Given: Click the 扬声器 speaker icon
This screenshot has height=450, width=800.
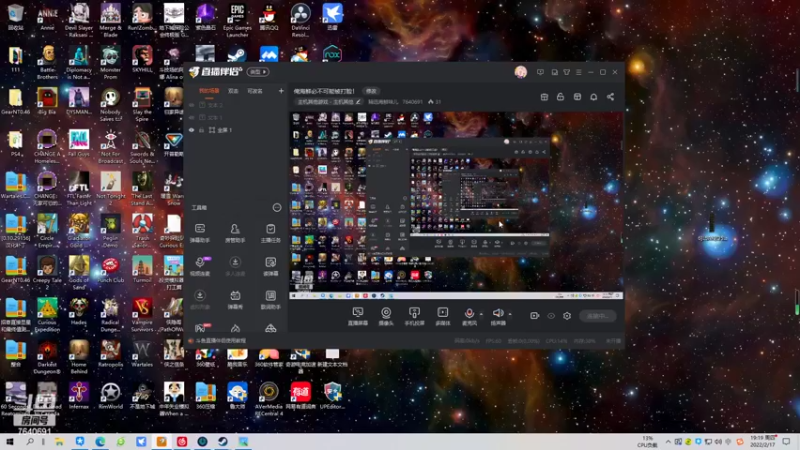Looking at the screenshot, I should 498,313.
